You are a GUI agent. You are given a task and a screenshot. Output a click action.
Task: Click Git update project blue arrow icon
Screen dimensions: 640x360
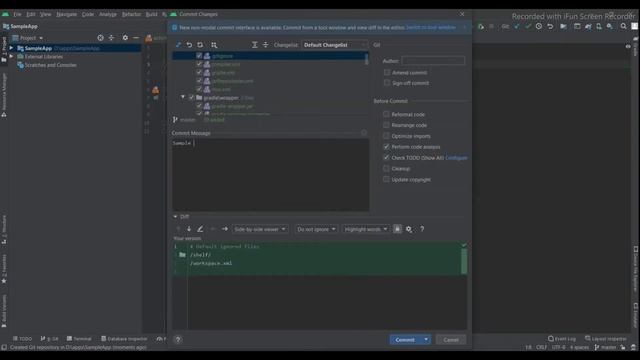point(517,27)
